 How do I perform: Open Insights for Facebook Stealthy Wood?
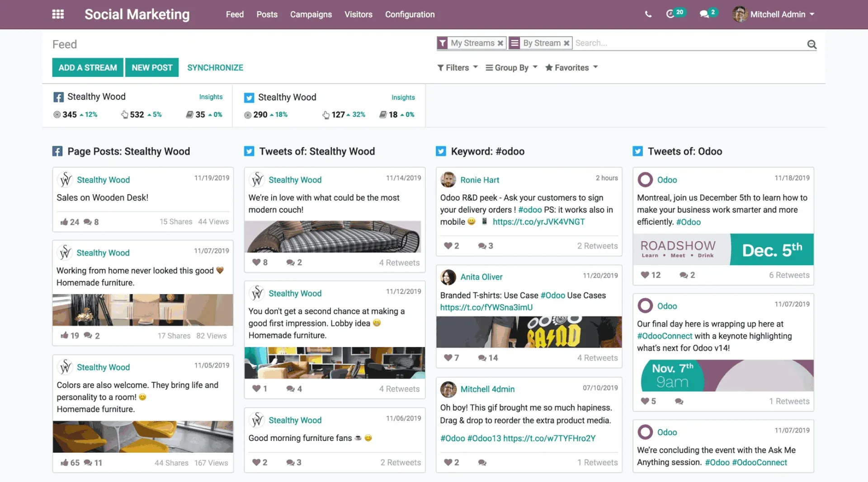[211, 97]
